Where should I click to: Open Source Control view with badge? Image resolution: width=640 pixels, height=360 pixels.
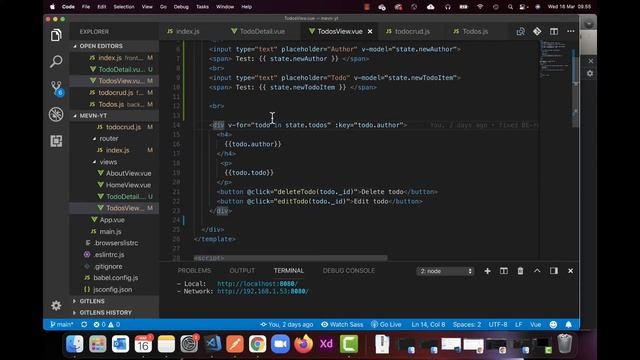pyautogui.click(x=56, y=88)
